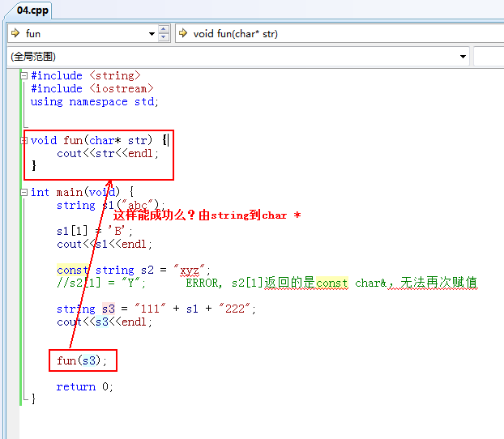Click the #include <string> line
Viewport: 504px width, 439px height.
coord(86,75)
